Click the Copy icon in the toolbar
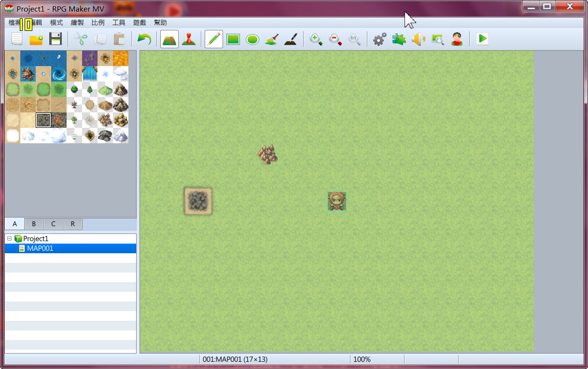 [x=101, y=39]
